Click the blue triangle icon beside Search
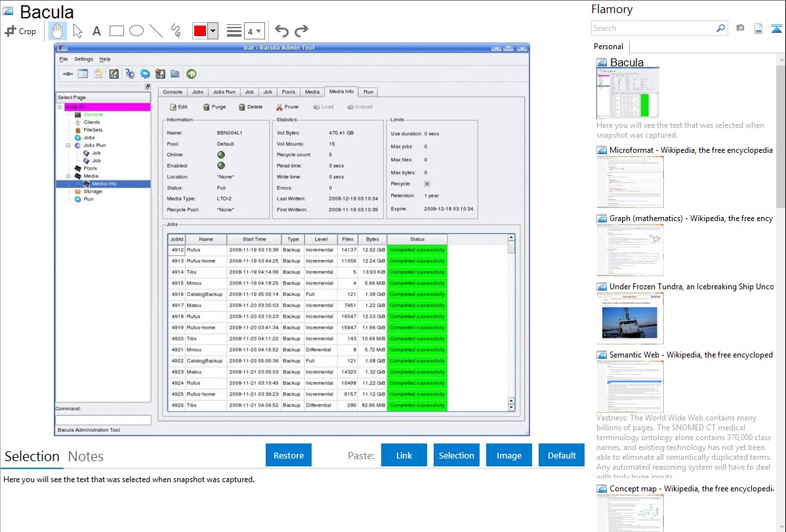 776,28
